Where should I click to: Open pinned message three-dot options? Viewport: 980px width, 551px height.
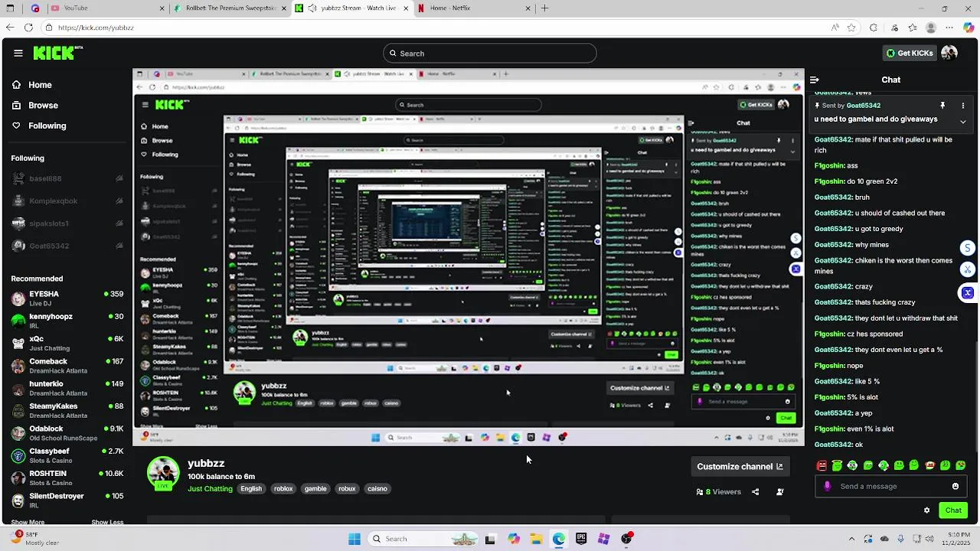963,106
